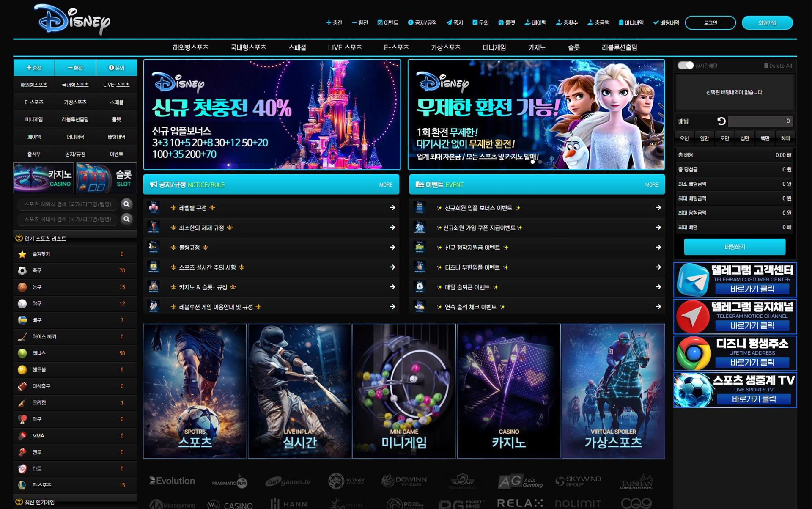Click MORE in 공지/규정 header

click(x=386, y=185)
